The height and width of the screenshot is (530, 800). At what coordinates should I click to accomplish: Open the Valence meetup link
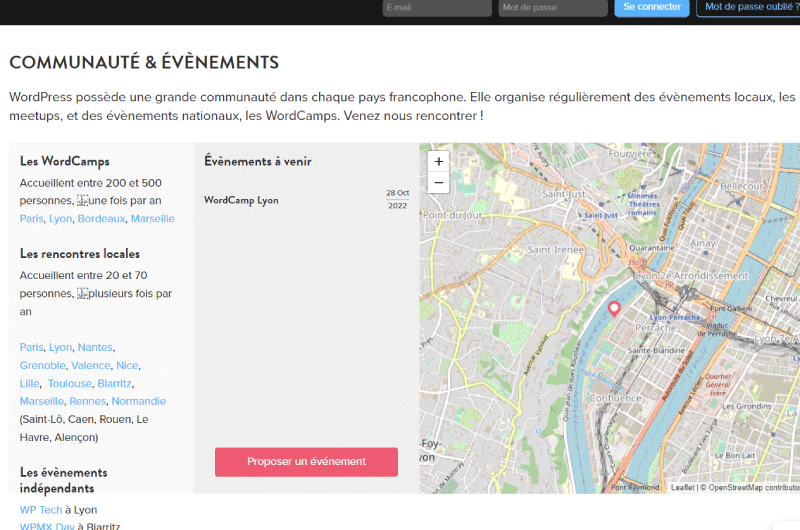coord(91,365)
